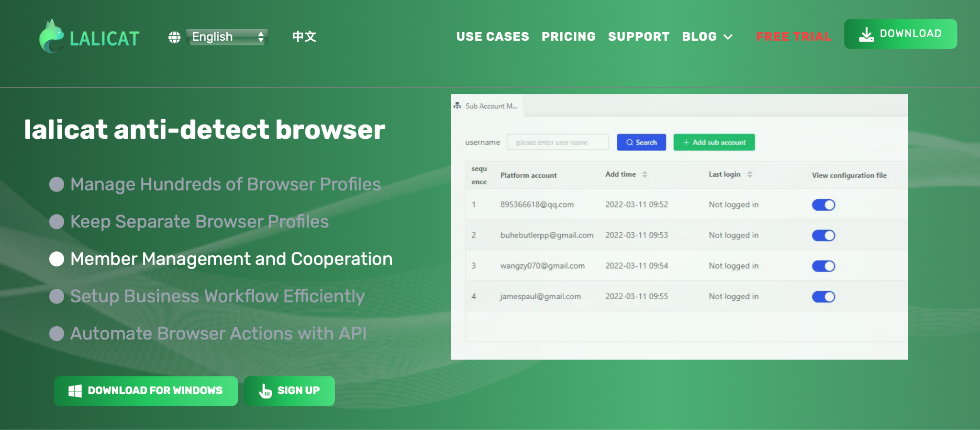Screen dimensions: 980x430
Task: Toggle config switch for 895366618@qq.com
Action: [x=824, y=205]
